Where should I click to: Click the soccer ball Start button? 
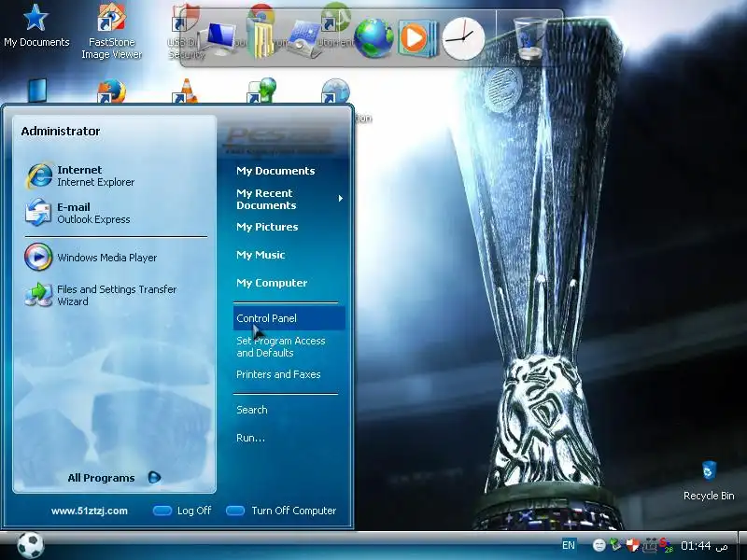(31, 545)
